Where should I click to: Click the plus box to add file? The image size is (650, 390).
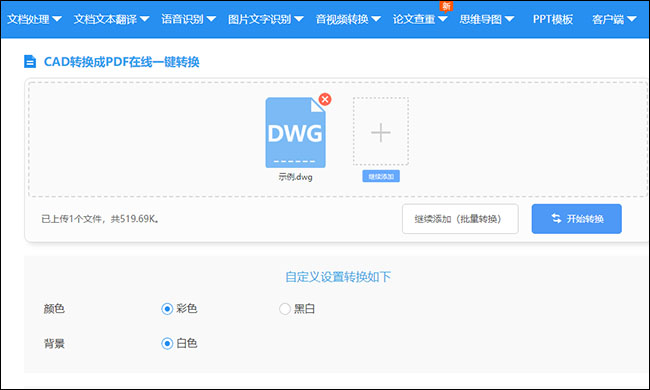coord(381,132)
